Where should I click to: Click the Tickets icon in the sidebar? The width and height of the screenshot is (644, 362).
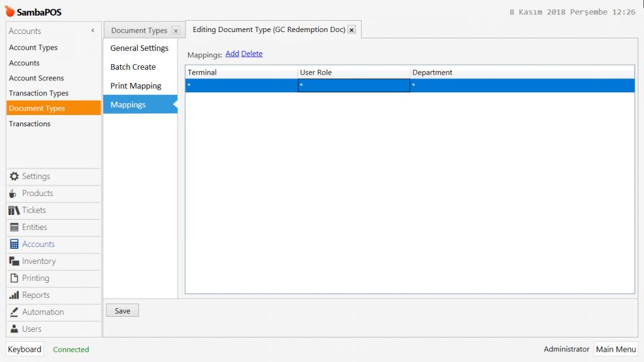(x=14, y=211)
